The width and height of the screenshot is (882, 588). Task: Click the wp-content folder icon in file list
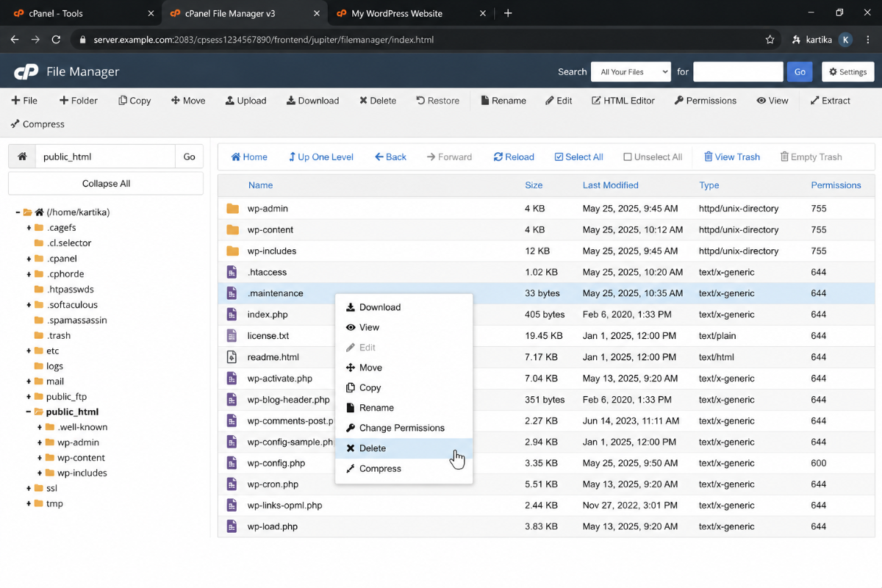pyautogui.click(x=232, y=230)
